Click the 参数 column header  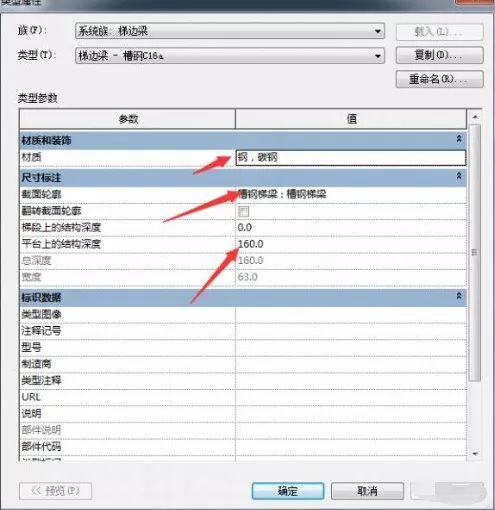coord(128,119)
